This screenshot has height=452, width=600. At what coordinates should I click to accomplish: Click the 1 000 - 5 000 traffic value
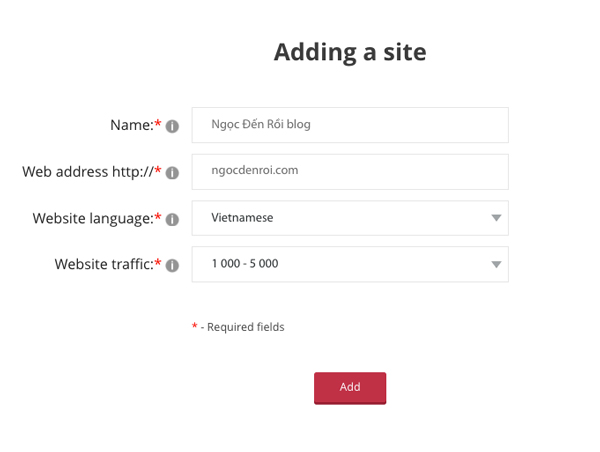coord(245,264)
